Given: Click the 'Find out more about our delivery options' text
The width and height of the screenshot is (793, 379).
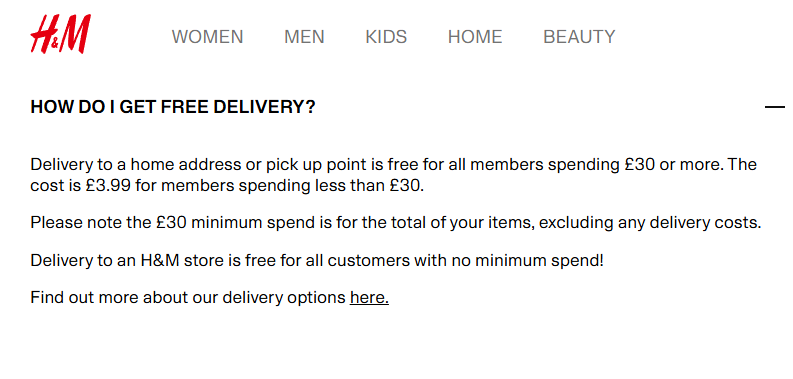Looking at the screenshot, I should (x=188, y=298).
